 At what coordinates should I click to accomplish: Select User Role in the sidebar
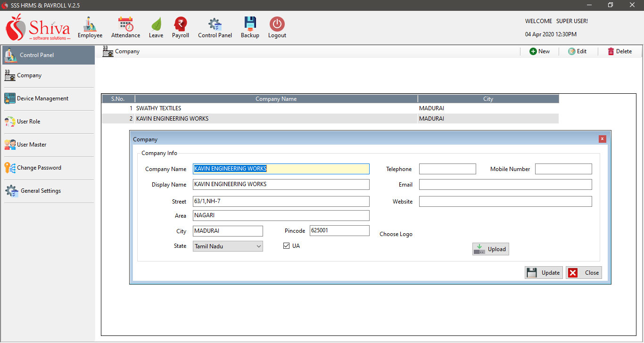(28, 122)
